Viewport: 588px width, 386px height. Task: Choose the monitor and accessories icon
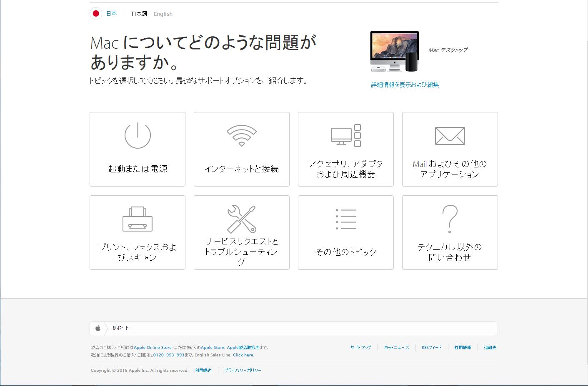point(346,136)
